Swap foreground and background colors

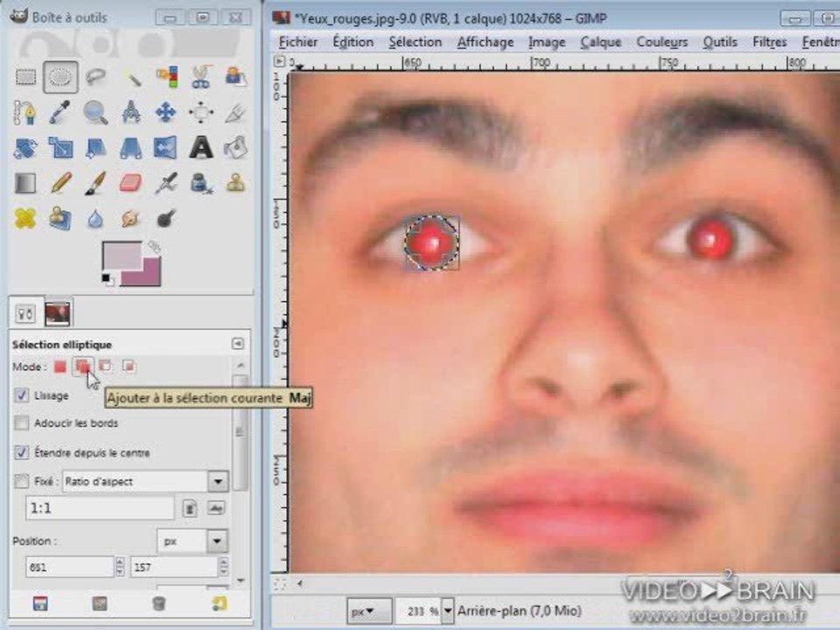[154, 247]
